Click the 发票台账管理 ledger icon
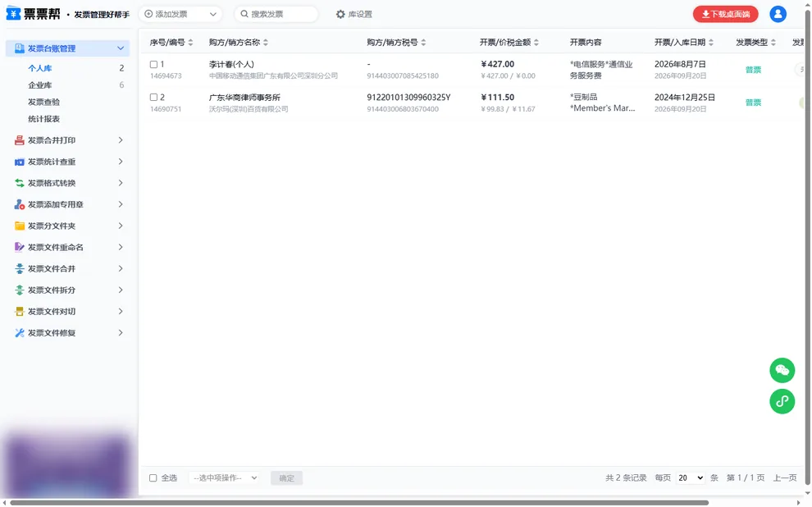The height and width of the screenshot is (507, 812). coord(20,48)
